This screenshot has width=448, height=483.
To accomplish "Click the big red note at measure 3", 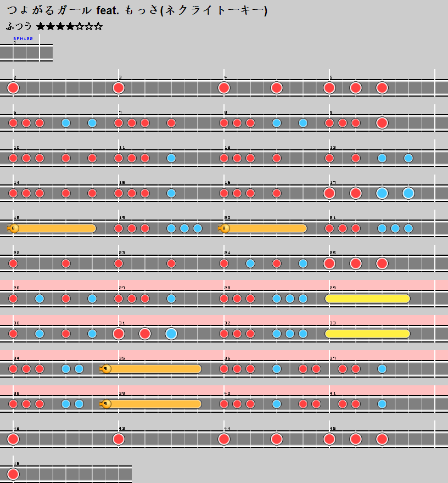I will coord(119,88).
